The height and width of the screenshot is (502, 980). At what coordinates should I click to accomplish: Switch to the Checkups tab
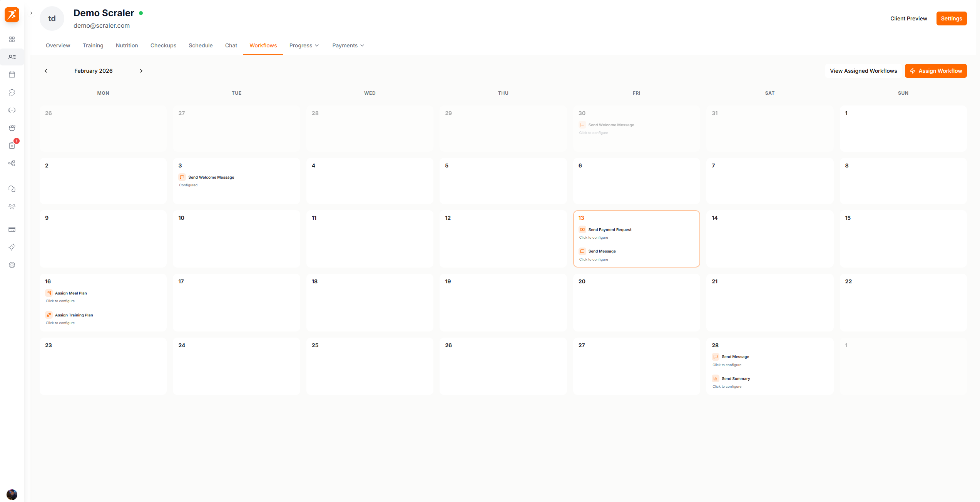tap(163, 45)
